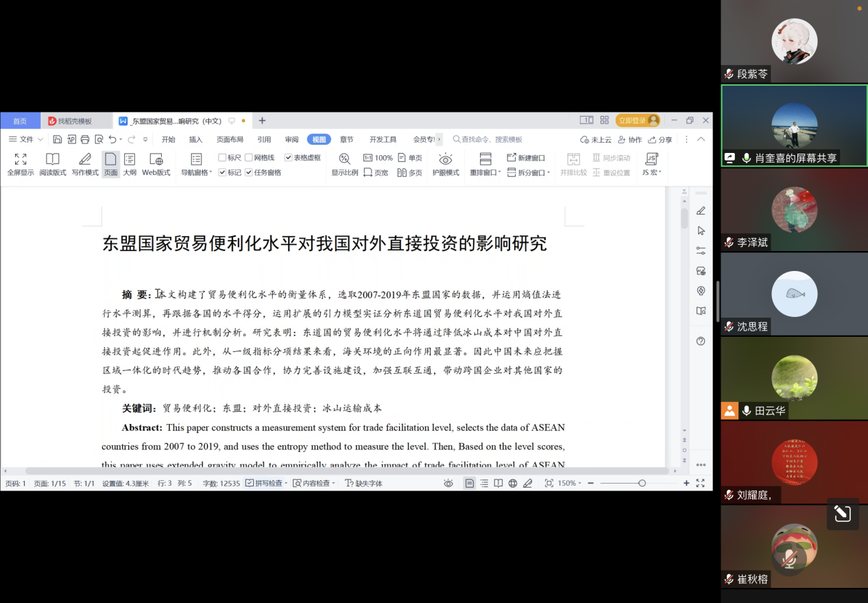Toggle the 网格线 gridlines checkbox
The height and width of the screenshot is (603, 868).
249,158
